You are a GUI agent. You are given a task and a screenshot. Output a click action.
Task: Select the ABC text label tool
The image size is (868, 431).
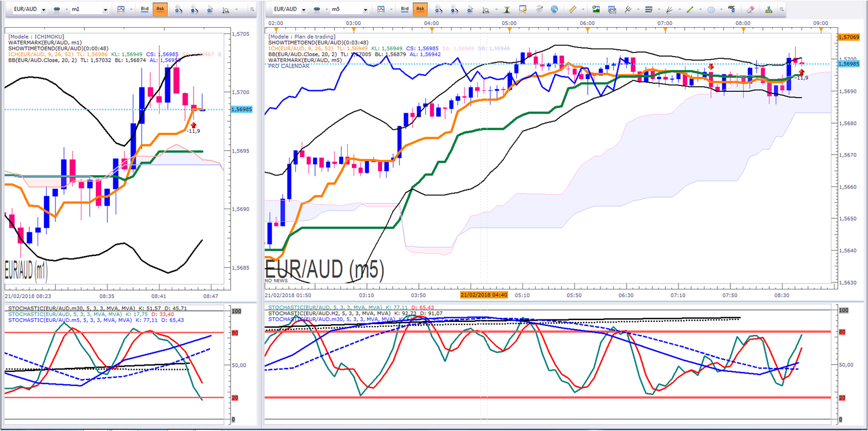point(732,9)
